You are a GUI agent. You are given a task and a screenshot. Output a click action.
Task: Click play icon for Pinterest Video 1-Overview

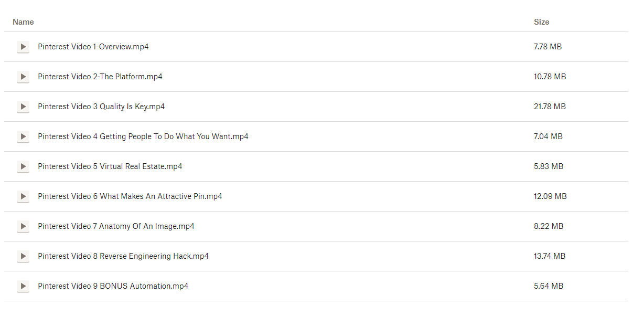pos(23,47)
